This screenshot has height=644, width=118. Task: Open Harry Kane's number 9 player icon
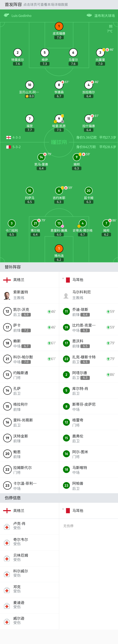[x=59, y=119]
